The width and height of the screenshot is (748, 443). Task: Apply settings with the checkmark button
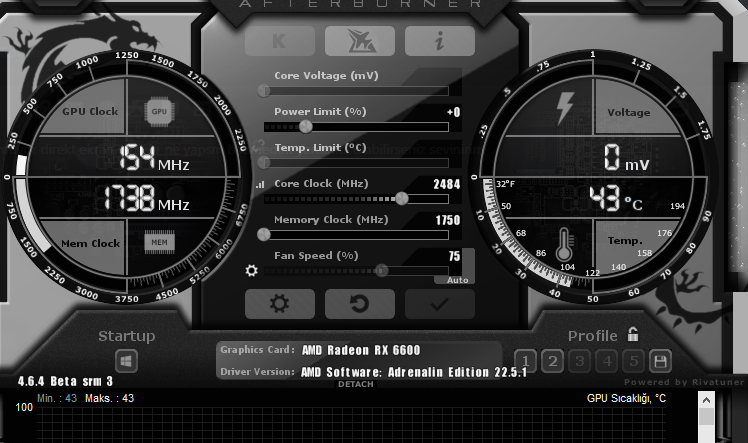click(440, 304)
